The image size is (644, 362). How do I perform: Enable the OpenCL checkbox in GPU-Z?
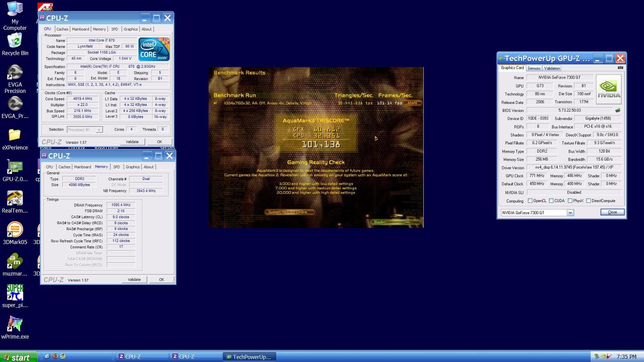pyautogui.click(x=530, y=201)
